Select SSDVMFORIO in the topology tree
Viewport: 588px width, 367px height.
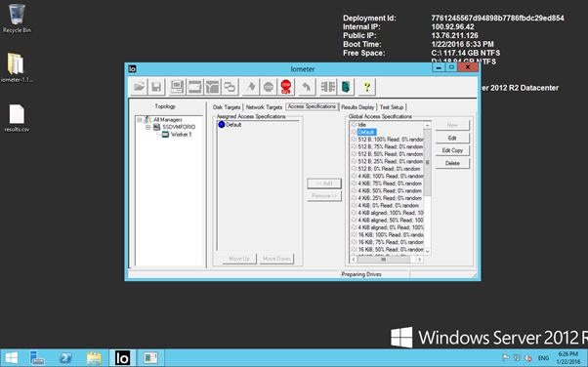[179, 127]
